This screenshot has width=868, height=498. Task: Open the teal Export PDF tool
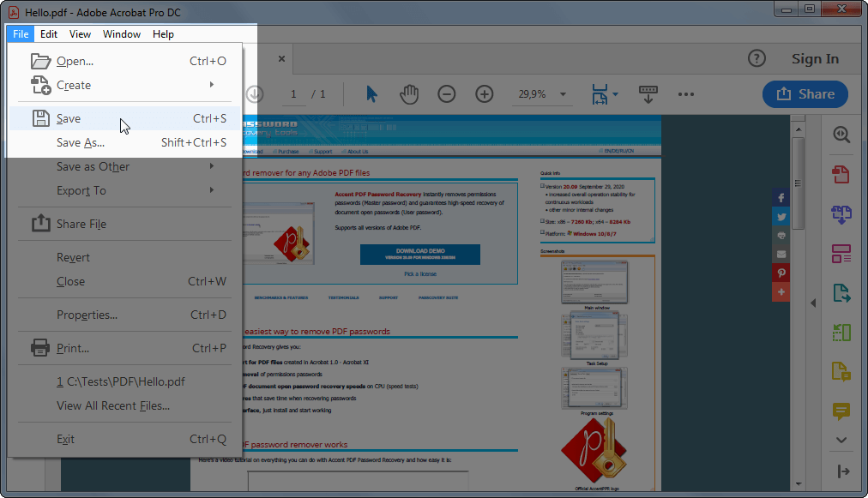pyautogui.click(x=841, y=293)
